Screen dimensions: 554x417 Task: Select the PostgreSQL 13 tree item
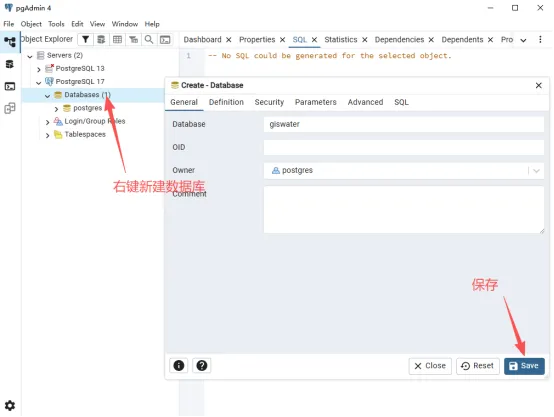[x=80, y=69]
